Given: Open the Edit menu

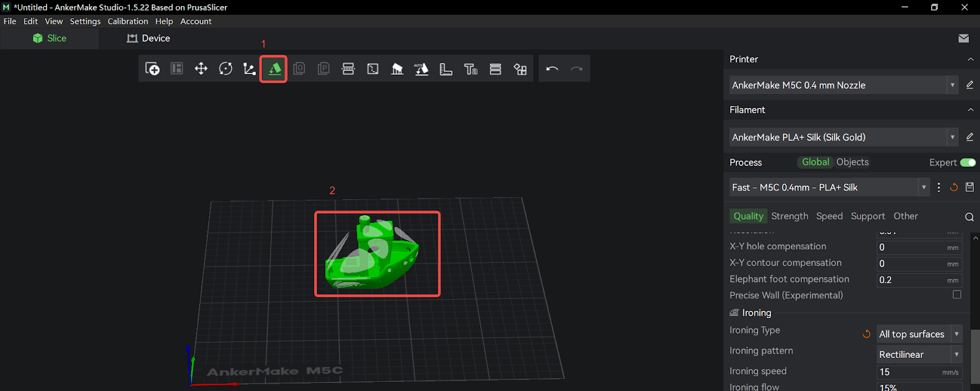Looking at the screenshot, I should (x=31, y=21).
